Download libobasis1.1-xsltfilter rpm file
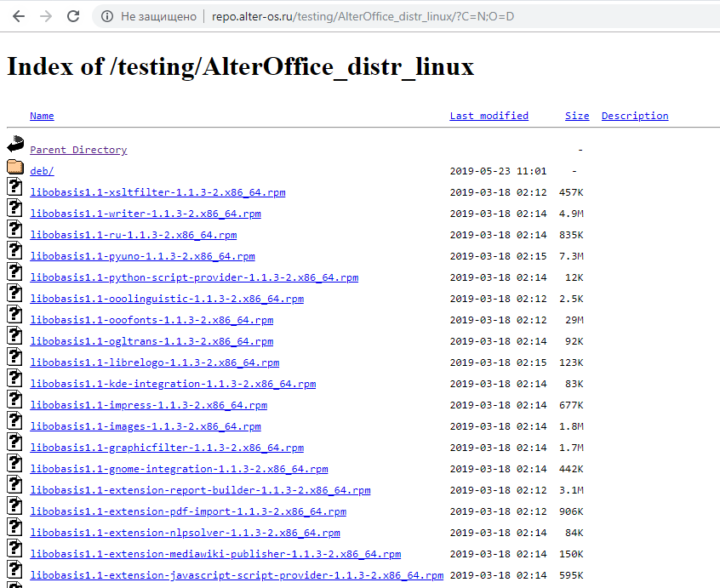The height and width of the screenshot is (588, 720). coord(157,192)
